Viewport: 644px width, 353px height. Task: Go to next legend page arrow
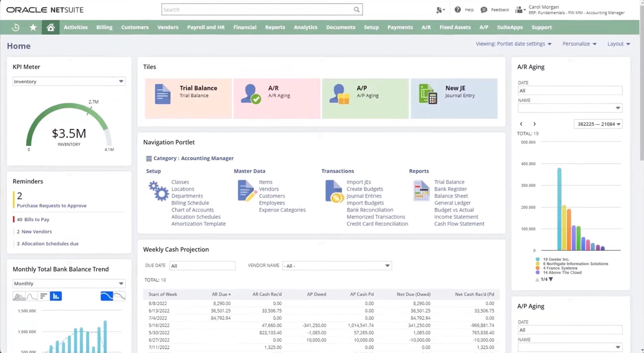coord(551,279)
